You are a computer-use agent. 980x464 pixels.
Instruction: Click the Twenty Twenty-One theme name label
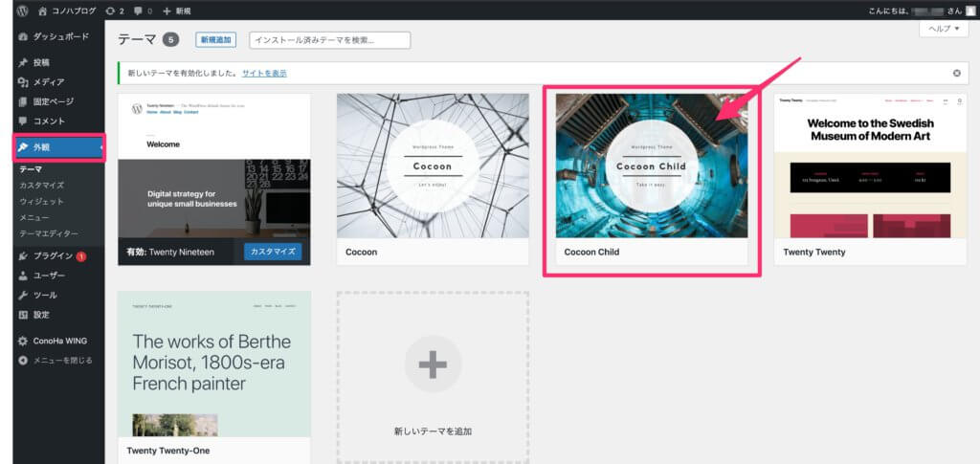pos(168,451)
